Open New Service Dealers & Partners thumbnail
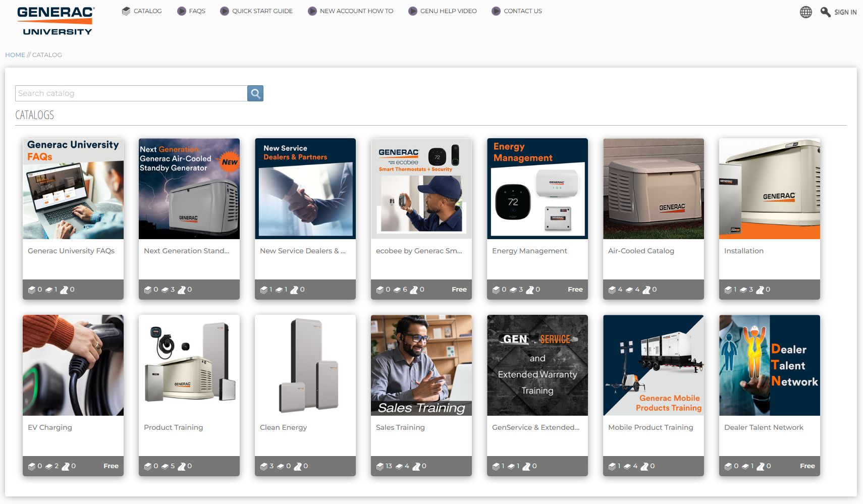Screen dimensions: 863x504 tap(305, 189)
